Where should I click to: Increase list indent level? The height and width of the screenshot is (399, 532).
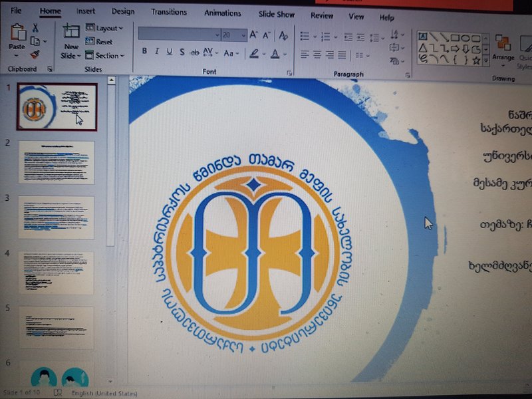(x=360, y=38)
